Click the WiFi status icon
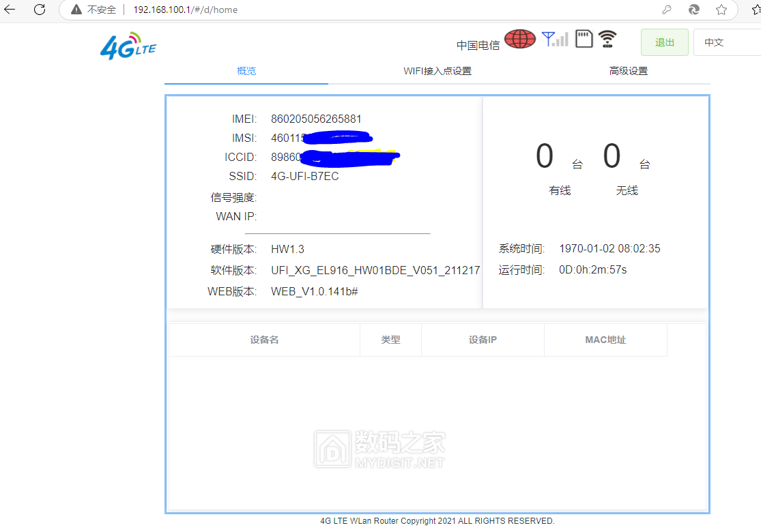 [x=607, y=39]
